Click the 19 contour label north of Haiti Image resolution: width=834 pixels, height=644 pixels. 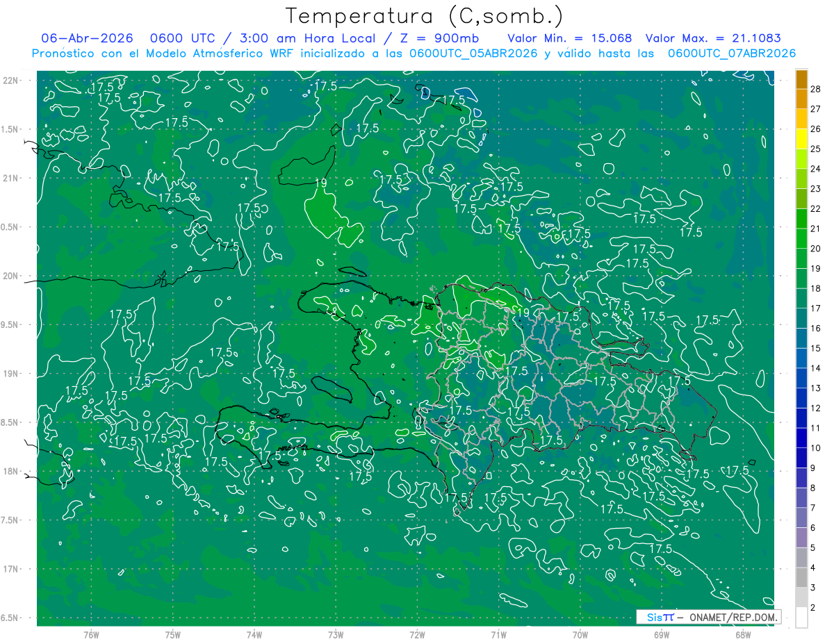pos(320,183)
